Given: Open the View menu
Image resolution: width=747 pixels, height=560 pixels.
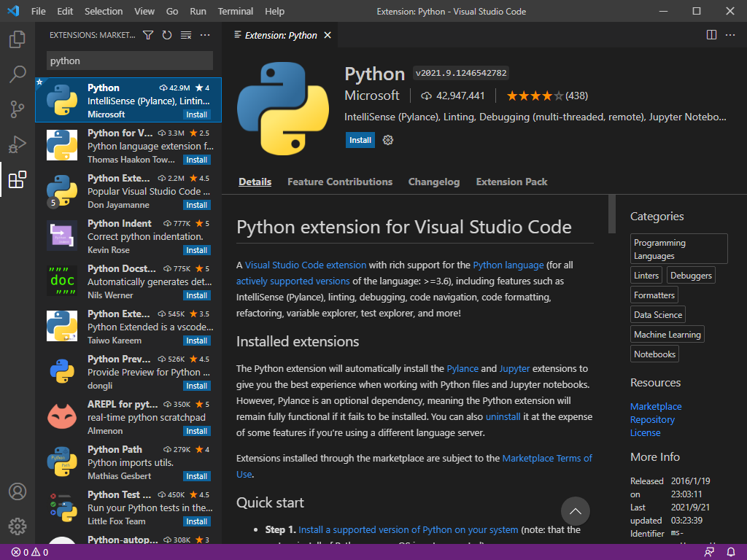Looking at the screenshot, I should coord(144,12).
